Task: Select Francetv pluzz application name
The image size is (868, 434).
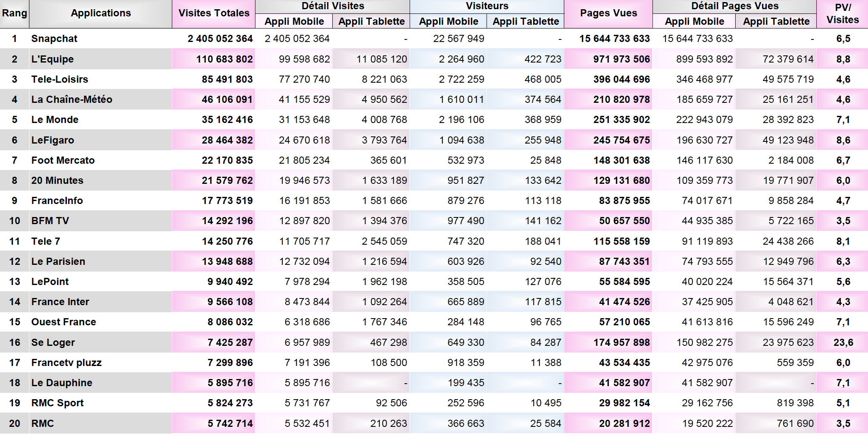Action: [66, 363]
